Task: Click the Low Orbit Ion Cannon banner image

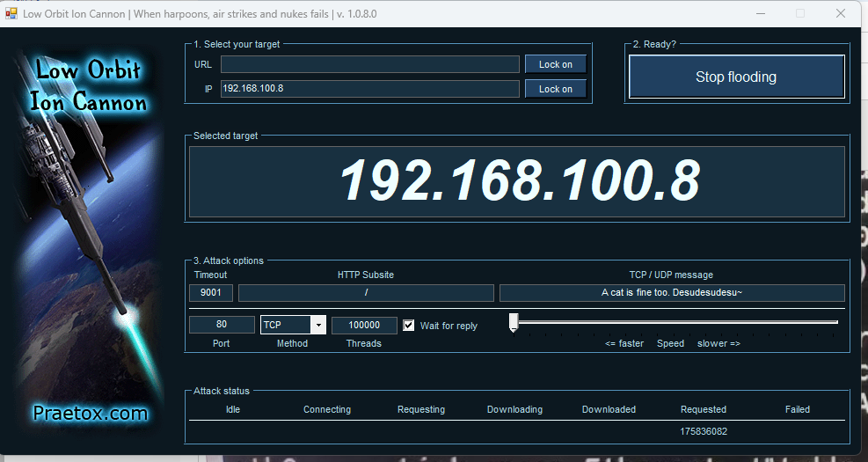Action: (87, 241)
